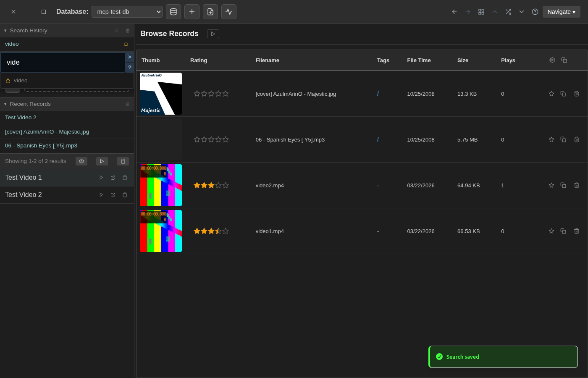This screenshot has width=588, height=378.
Task: Collapse the Search History section
Action: tap(5, 31)
